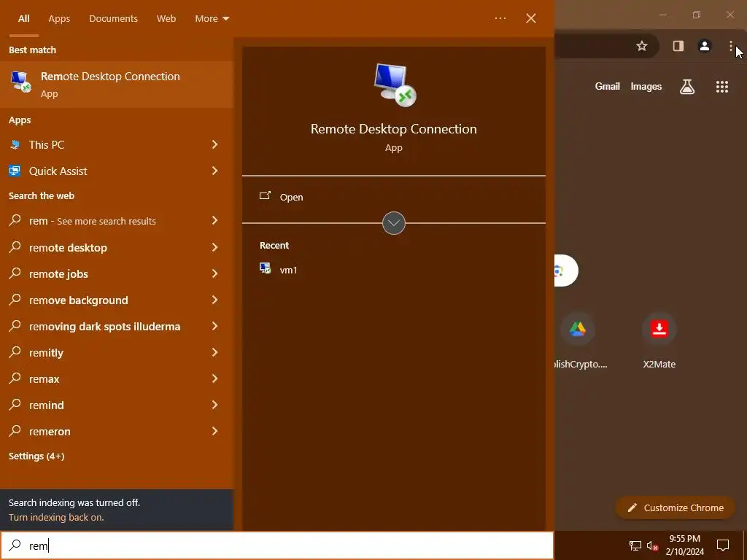Expand Quick Assist result arrow

(215, 171)
